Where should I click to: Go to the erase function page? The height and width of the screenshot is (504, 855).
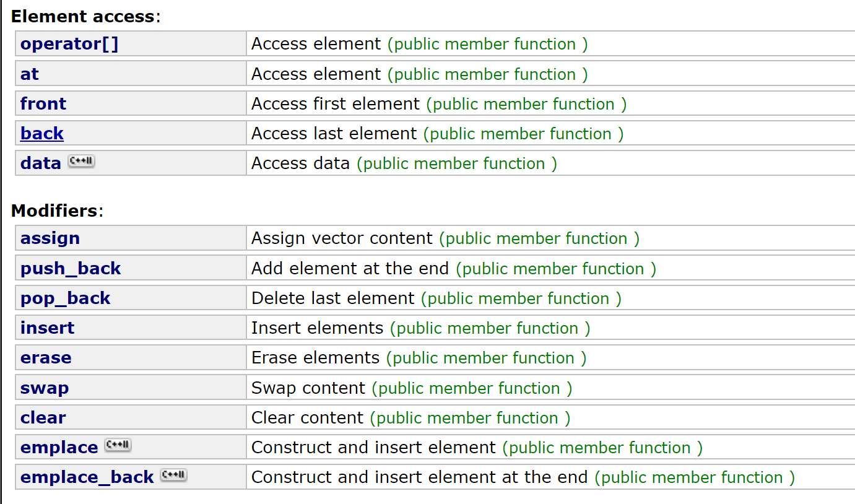point(46,358)
